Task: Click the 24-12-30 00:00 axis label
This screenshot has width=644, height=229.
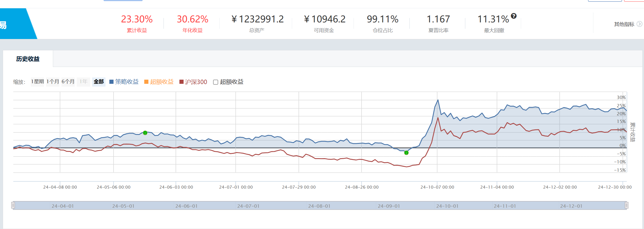Action: tap(615, 187)
